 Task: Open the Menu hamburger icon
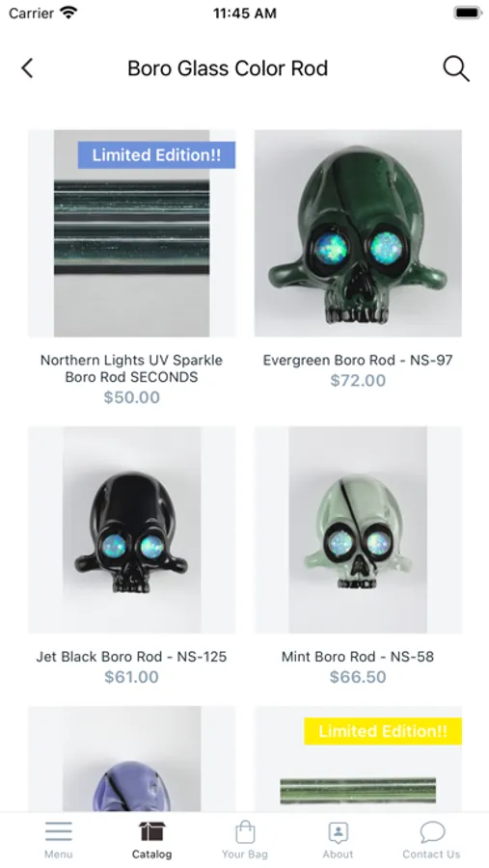[x=59, y=831]
